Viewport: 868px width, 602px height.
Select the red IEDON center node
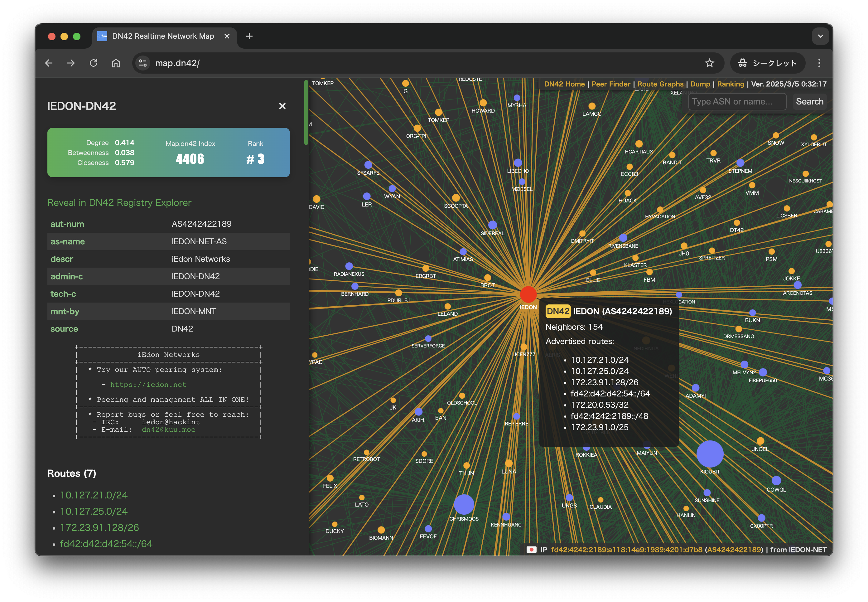(x=528, y=294)
